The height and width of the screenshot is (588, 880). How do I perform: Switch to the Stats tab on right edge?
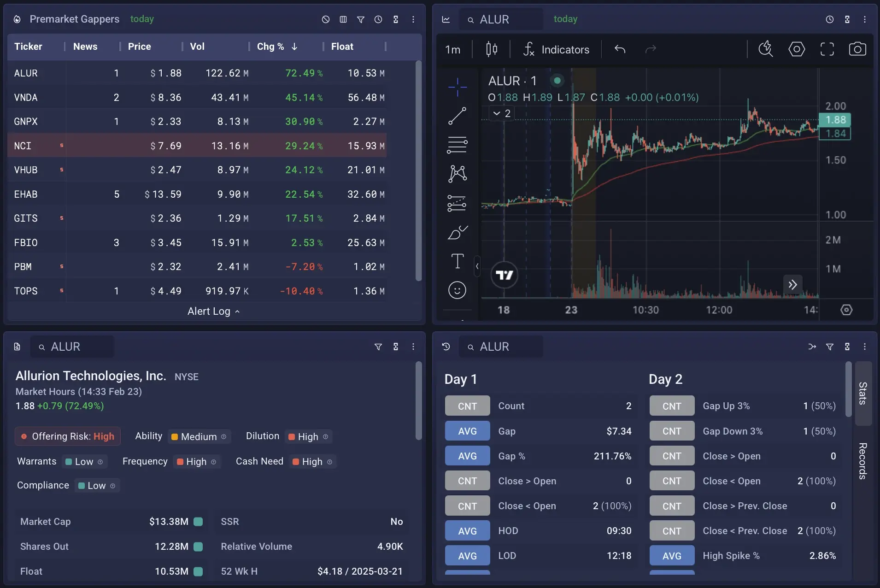click(x=863, y=393)
